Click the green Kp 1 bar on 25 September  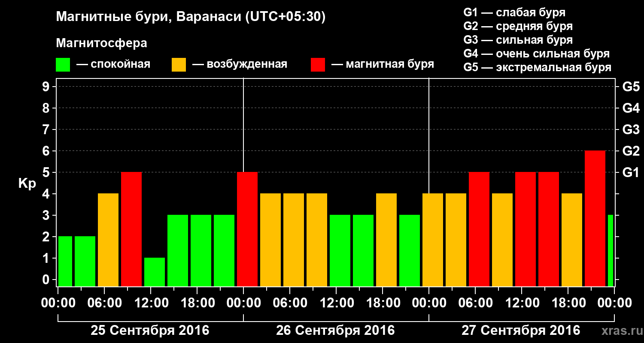155,272
